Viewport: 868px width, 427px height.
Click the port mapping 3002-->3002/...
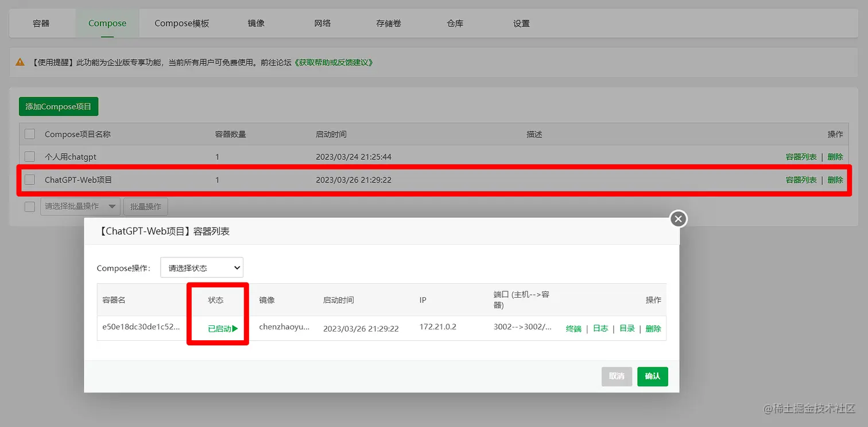pos(522,326)
